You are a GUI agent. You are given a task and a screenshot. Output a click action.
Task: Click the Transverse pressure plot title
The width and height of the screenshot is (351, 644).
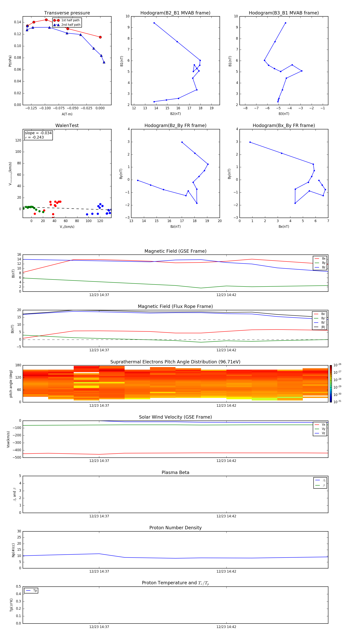pos(67,13)
